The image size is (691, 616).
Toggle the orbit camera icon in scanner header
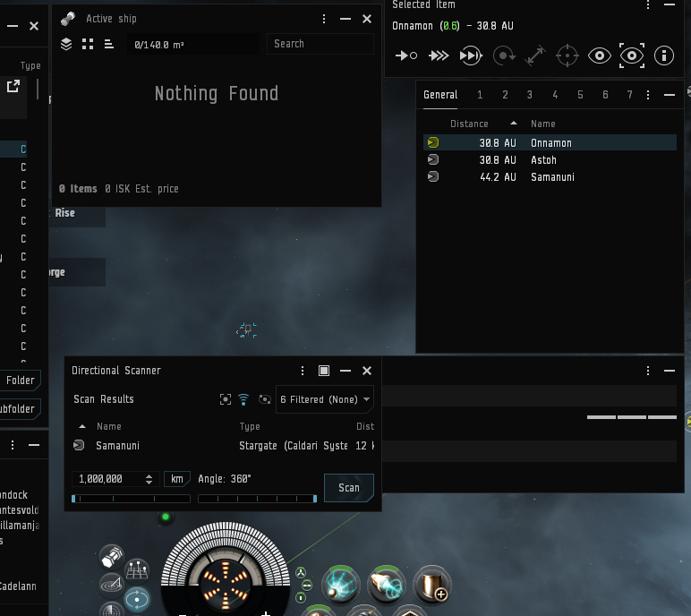[x=264, y=399]
